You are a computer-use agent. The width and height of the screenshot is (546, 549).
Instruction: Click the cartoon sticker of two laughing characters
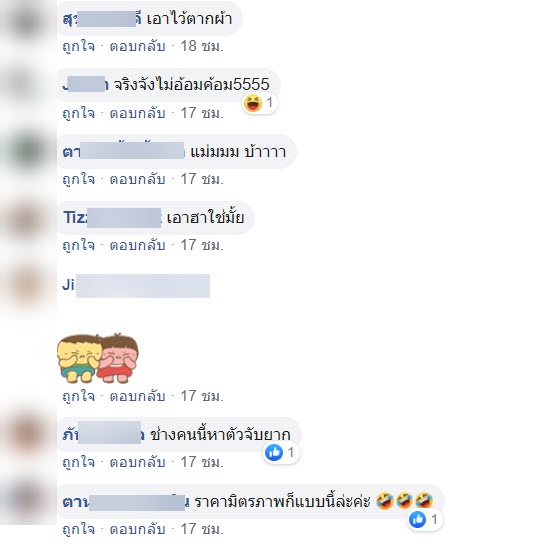pos(98,358)
